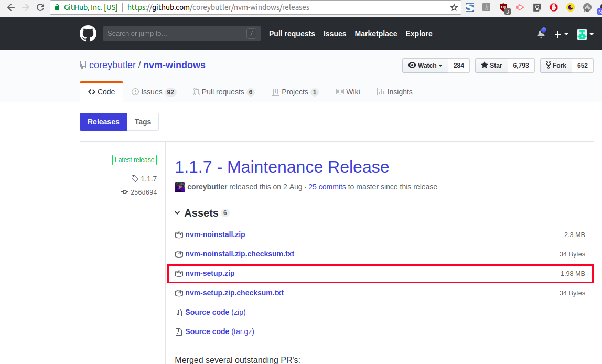Viewport: 602px width, 364px height.
Task: Fork the repository
Action: click(556, 65)
